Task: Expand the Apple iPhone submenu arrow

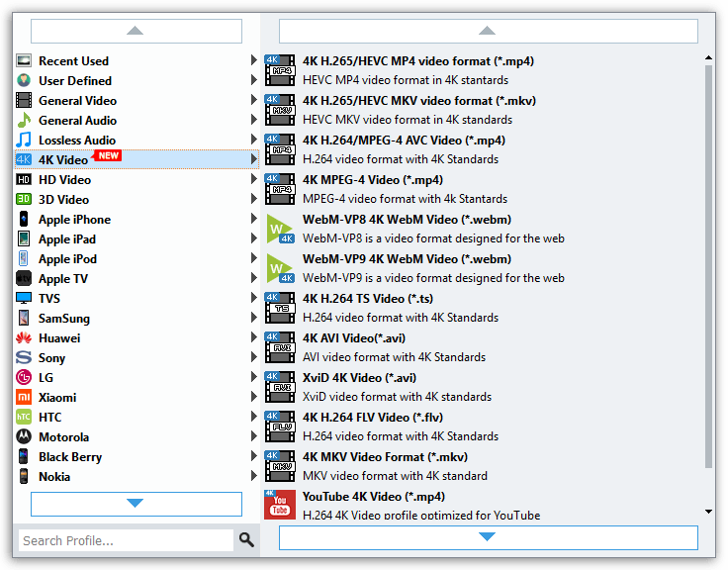Action: pyautogui.click(x=253, y=219)
